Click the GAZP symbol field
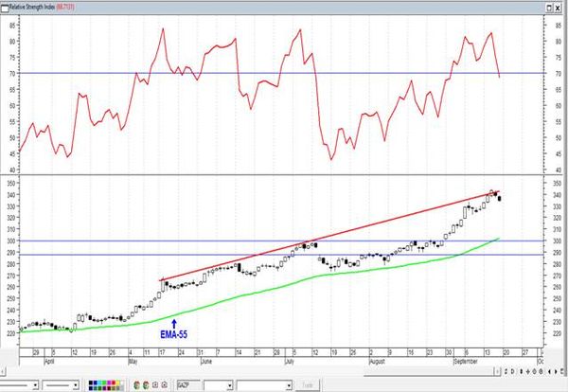The image size is (568, 392). [x=188, y=385]
